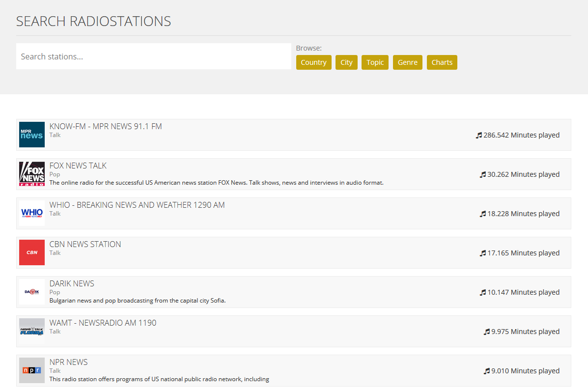Click the Talk genre under NPR NEWS
The image size is (588, 390).
click(x=55, y=371)
